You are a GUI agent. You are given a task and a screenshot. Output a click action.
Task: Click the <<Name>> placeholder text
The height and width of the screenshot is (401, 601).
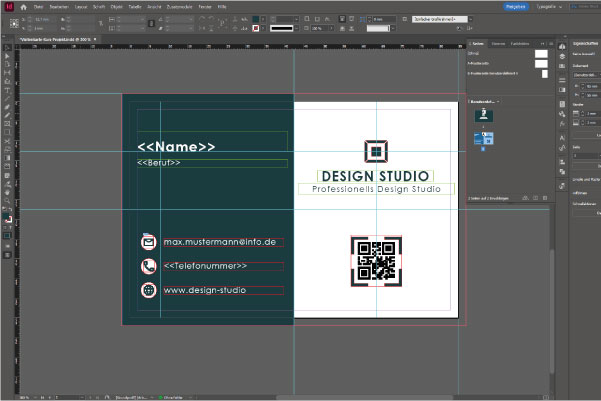(176, 146)
